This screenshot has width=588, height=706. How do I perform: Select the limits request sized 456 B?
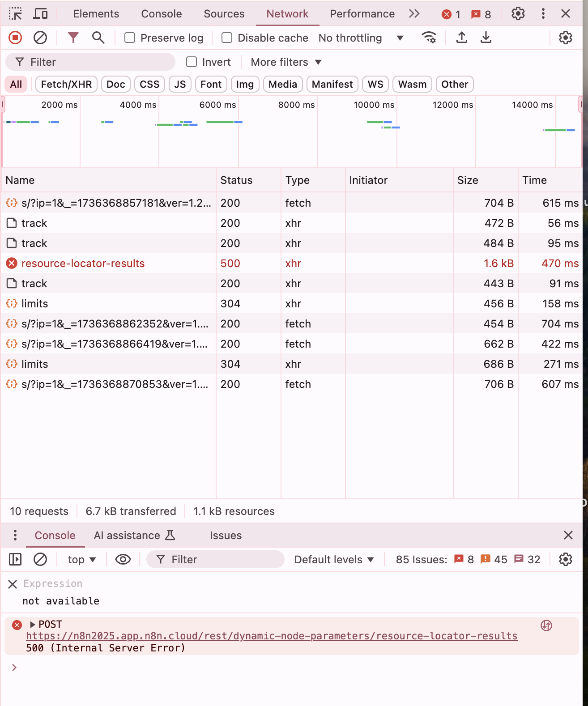[x=292, y=303]
